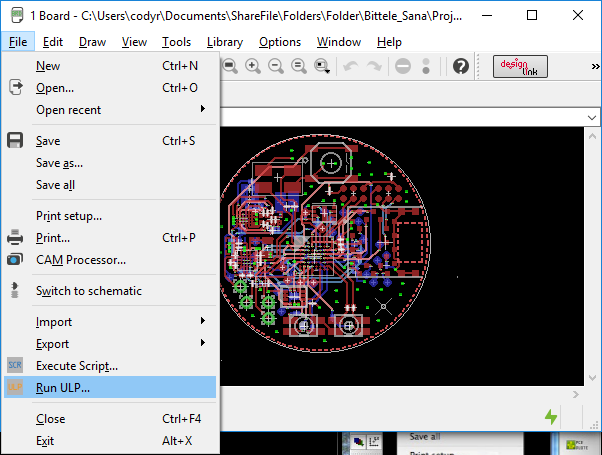
Task: Choose Execute Script... menu entry
Action: click(77, 366)
